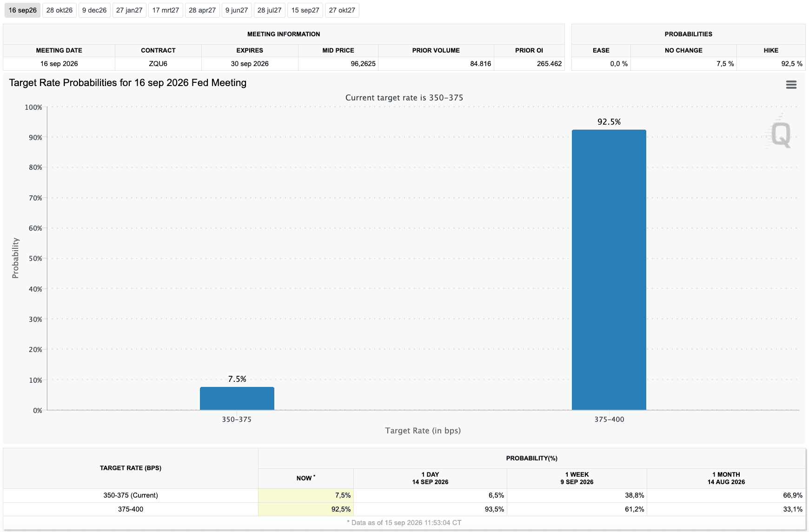Click the MEETING DATE column header

(x=59, y=50)
